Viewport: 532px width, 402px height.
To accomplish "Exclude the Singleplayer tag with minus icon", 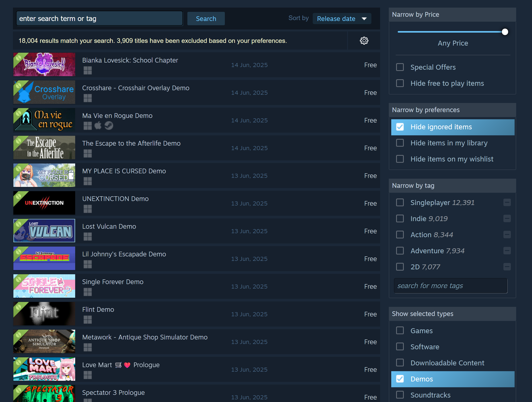I will [507, 203].
